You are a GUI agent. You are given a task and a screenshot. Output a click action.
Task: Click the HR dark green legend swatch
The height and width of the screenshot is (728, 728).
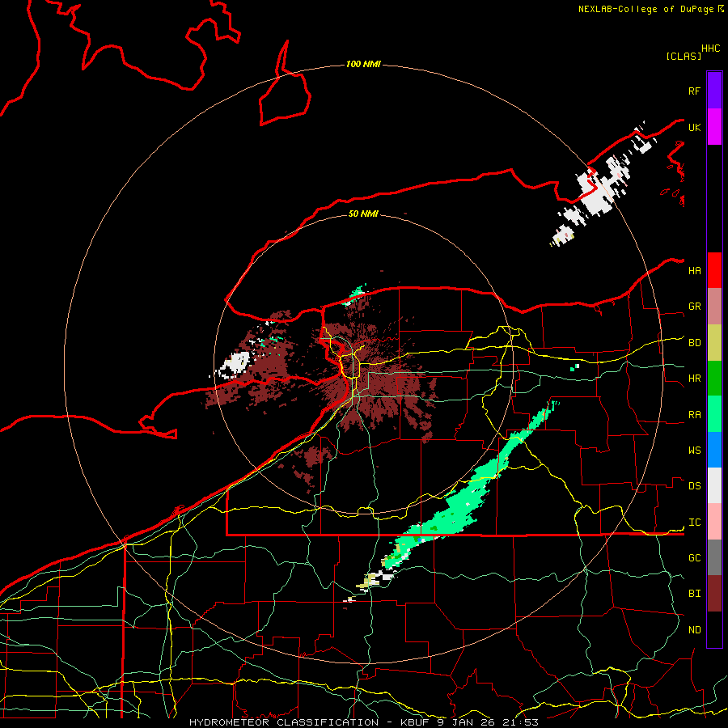714,379
